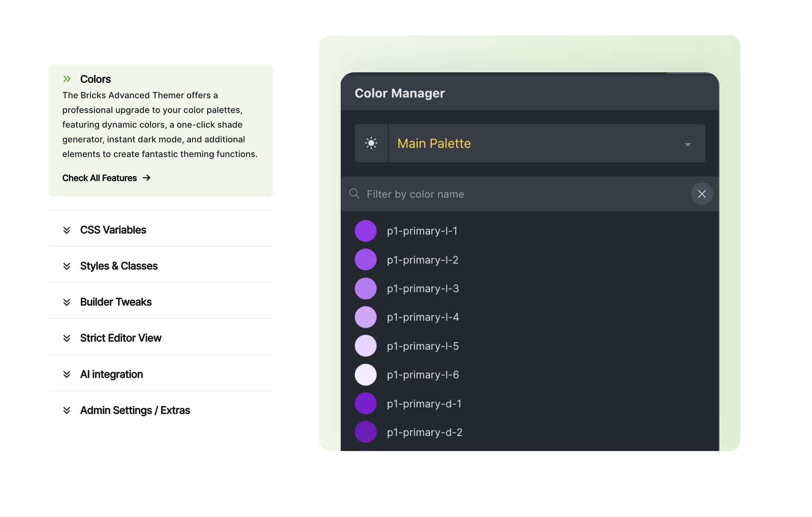Click the search magnifier icon
The width and height of the screenshot is (812, 517).
tap(354, 194)
